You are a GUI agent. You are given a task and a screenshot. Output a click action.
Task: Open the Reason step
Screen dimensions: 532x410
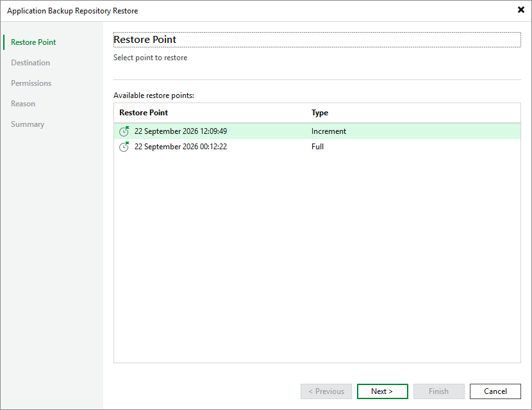(x=23, y=104)
